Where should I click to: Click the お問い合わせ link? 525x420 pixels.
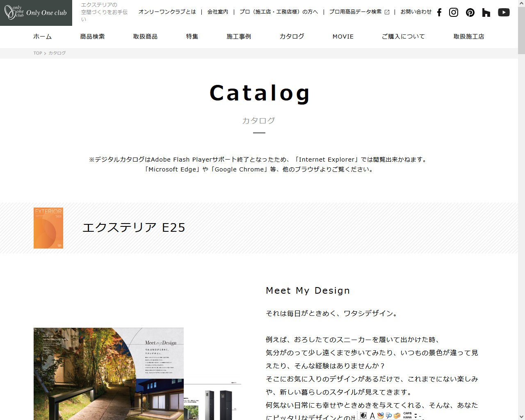(416, 12)
